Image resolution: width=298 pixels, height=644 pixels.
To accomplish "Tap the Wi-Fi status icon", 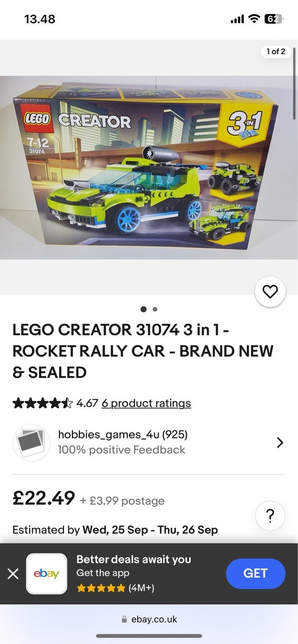I will tap(254, 19).
